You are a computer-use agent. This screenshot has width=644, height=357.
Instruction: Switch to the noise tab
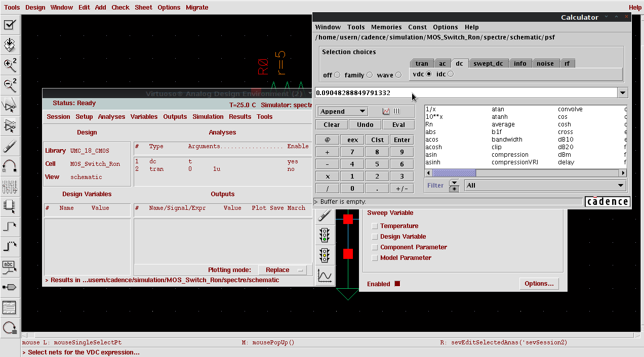[x=545, y=63]
